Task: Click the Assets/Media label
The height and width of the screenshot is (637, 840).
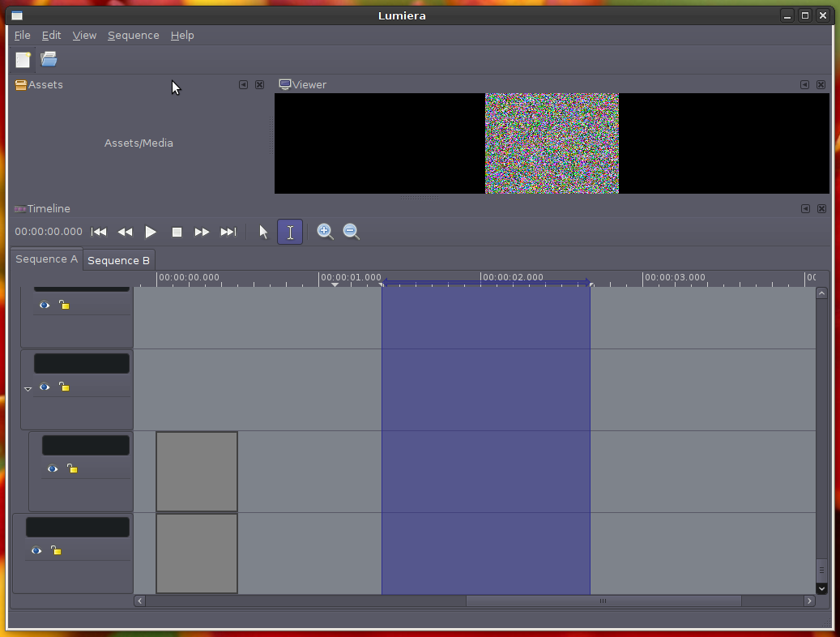Action: point(139,143)
